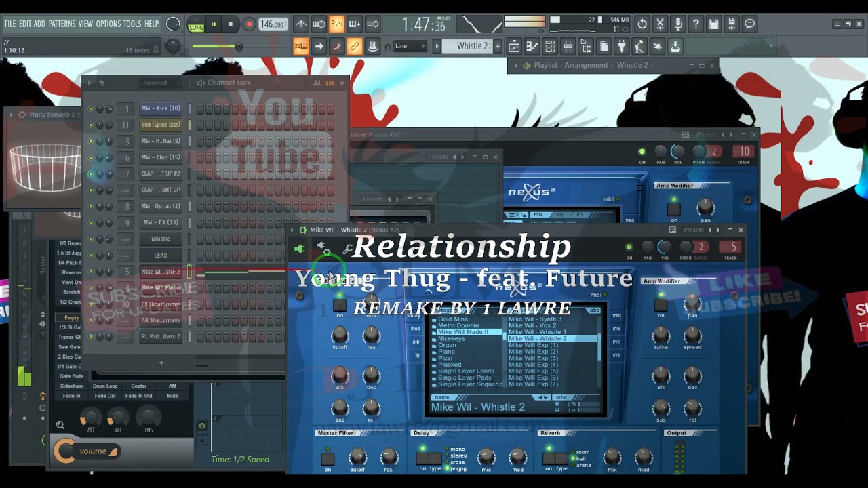Click the MW - Clap (15) channel button
This screenshot has width=868, height=488.
161,157
